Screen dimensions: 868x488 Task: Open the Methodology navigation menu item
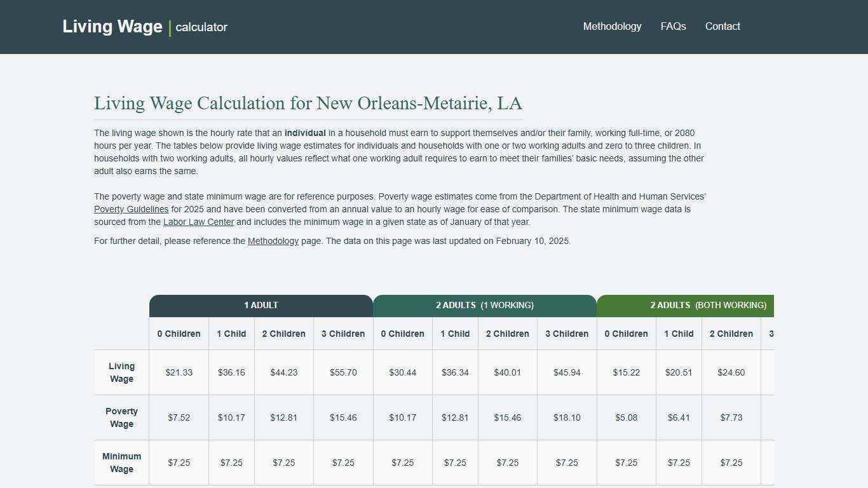click(612, 26)
